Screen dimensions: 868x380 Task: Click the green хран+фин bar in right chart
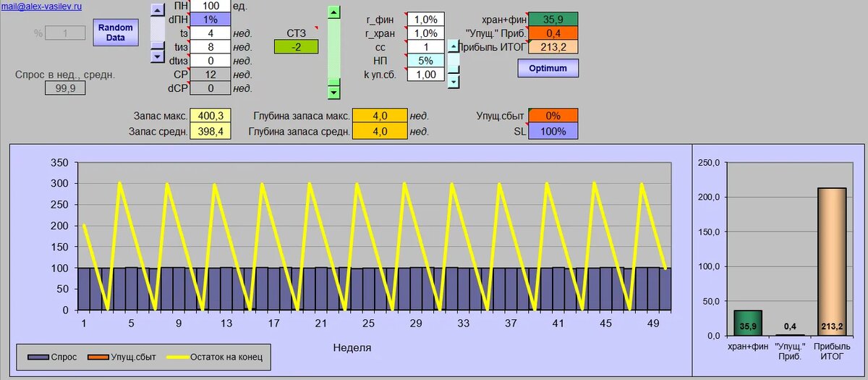coord(748,323)
